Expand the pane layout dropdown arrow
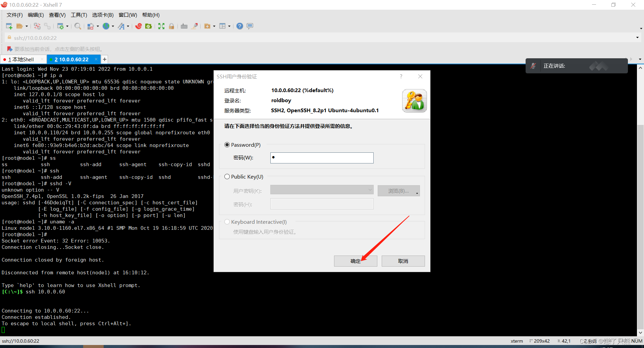644x348 pixels. (x=229, y=26)
